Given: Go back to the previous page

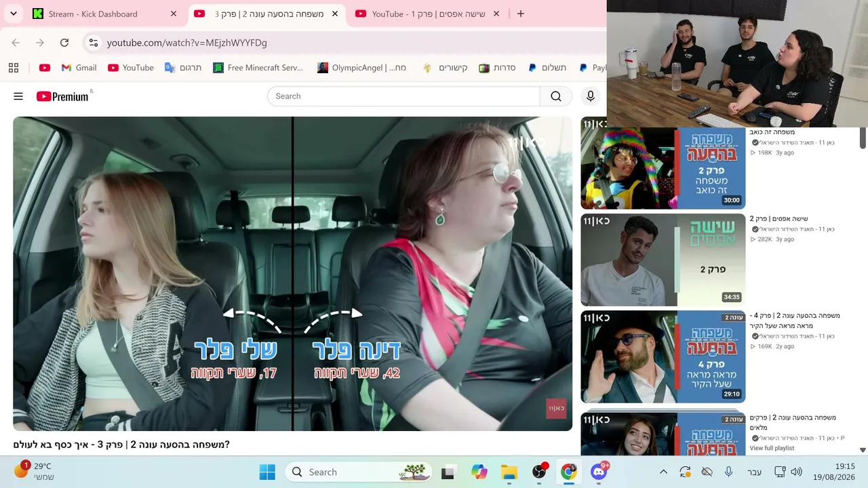Looking at the screenshot, I should pyautogui.click(x=16, y=43).
